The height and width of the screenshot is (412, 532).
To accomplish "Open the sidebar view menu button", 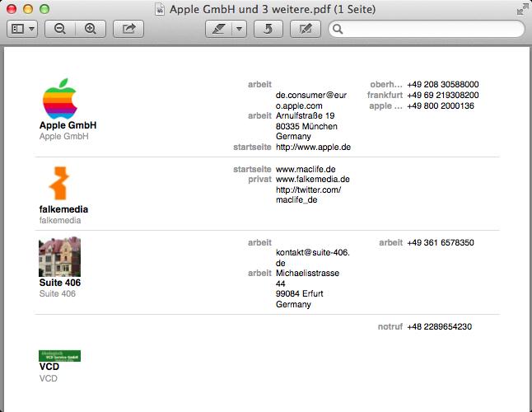I will 22,29.
